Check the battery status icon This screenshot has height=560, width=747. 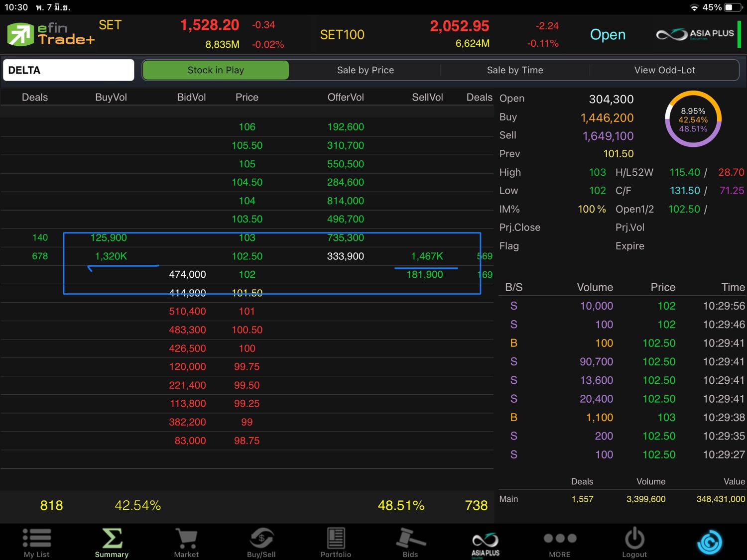733,7
